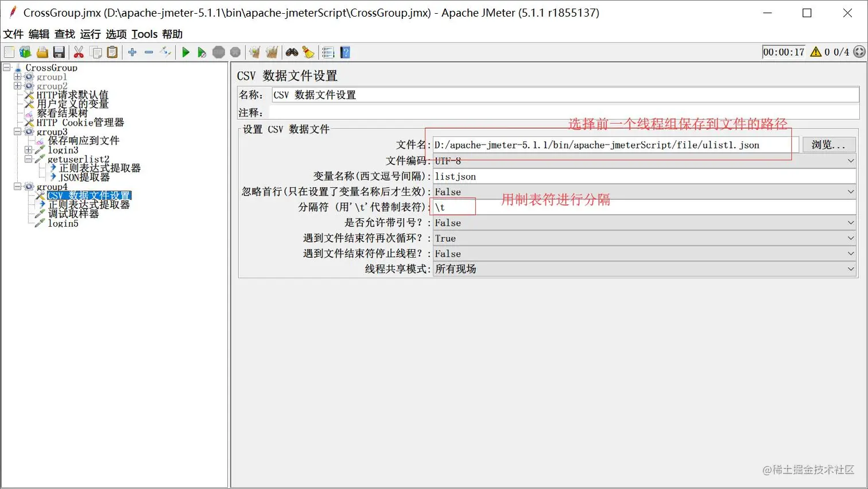868x489 pixels.
Task: Open the Tools menu
Action: point(144,34)
